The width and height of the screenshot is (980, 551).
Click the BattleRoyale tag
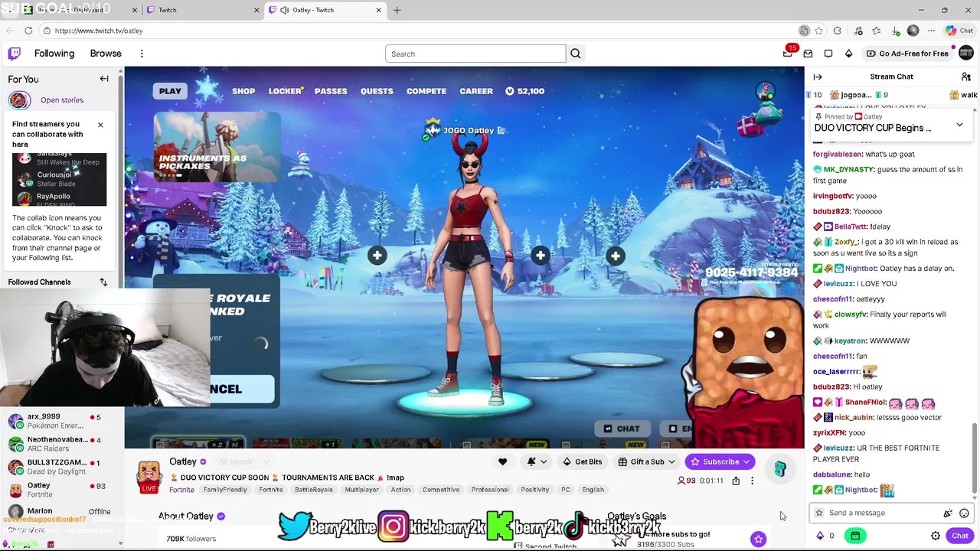pos(314,490)
